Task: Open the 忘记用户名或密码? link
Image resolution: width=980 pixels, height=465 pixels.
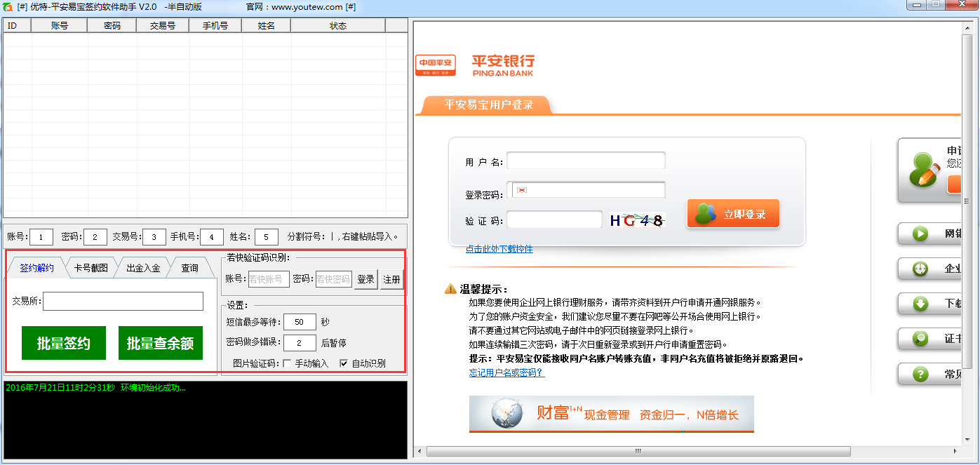Action: 506,372
